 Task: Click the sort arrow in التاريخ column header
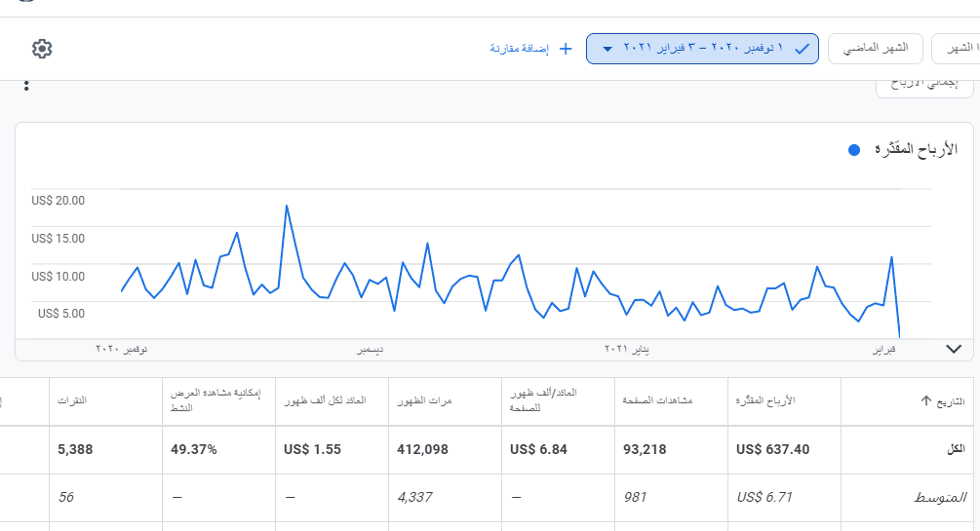click(x=926, y=401)
